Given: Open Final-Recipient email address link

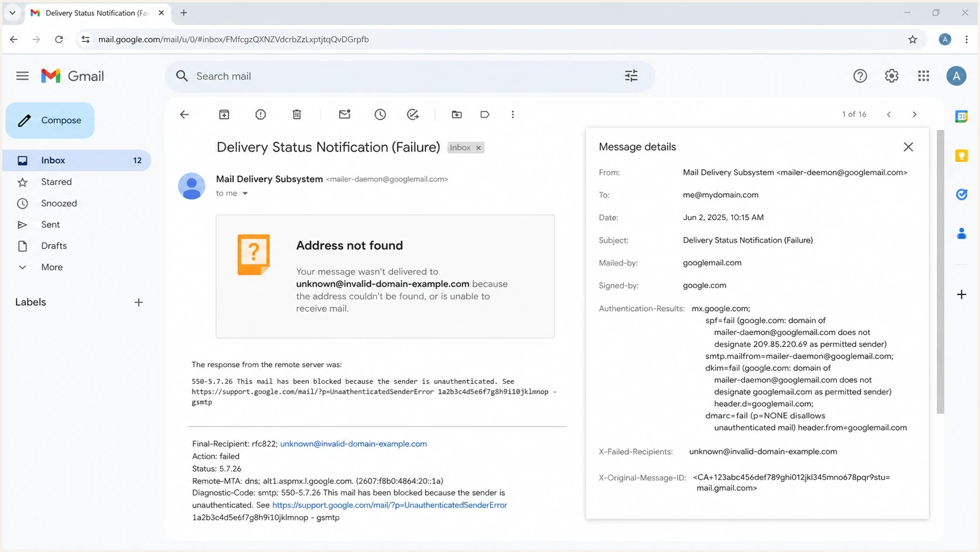Looking at the screenshot, I should (353, 444).
